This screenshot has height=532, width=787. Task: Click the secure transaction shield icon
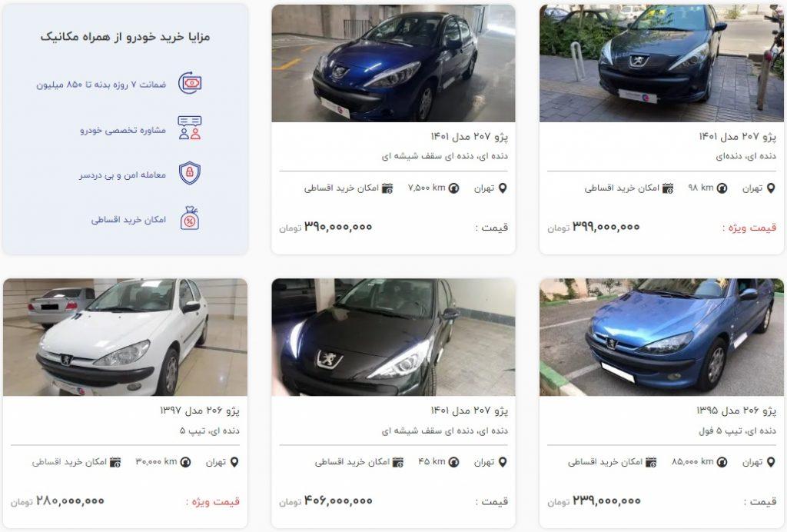(190, 173)
